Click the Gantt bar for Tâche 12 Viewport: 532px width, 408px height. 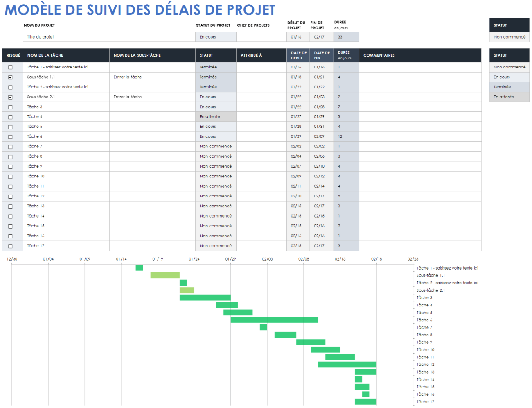click(x=348, y=364)
